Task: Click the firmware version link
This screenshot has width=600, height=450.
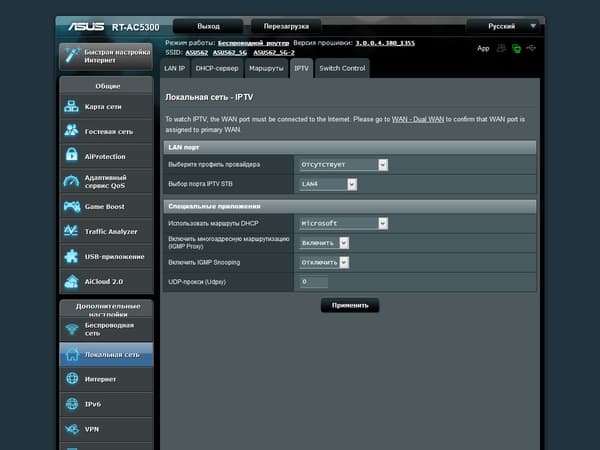Action: point(385,43)
